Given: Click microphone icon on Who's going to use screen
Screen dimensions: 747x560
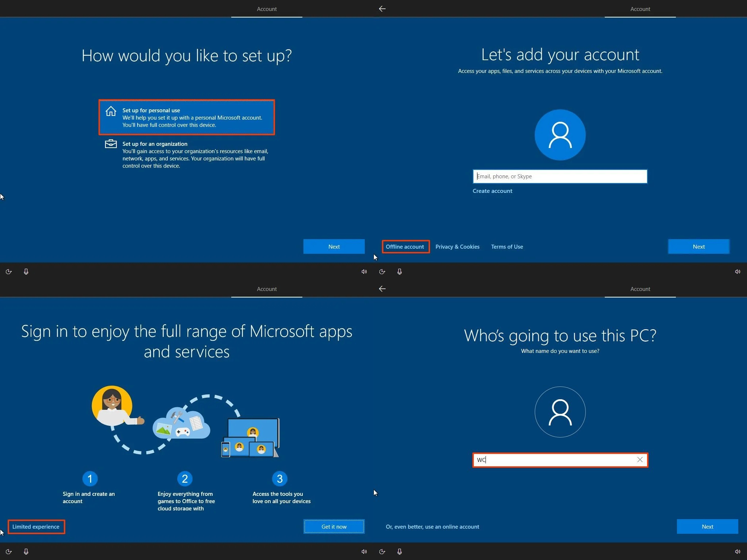Looking at the screenshot, I should click(x=399, y=552).
